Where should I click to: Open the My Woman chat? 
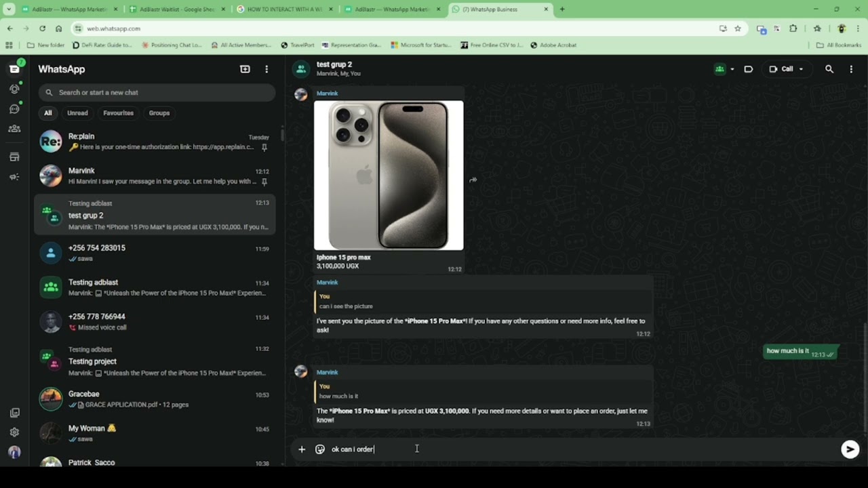click(155, 434)
